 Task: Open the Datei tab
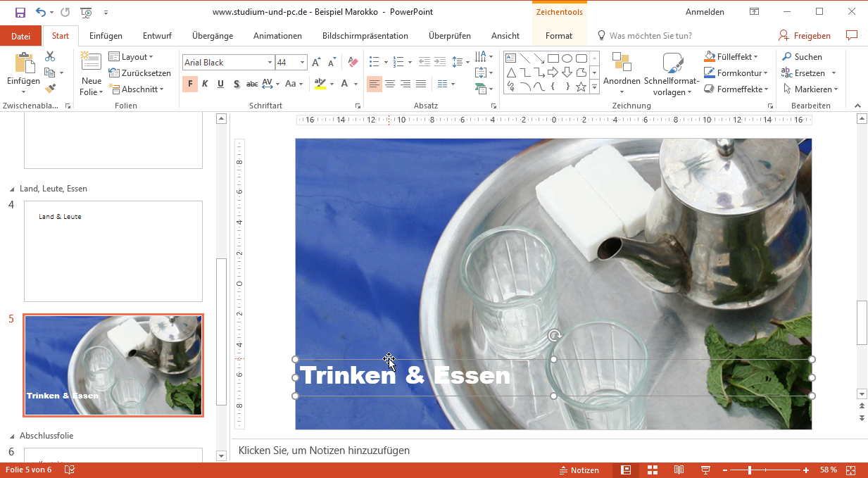(x=21, y=36)
